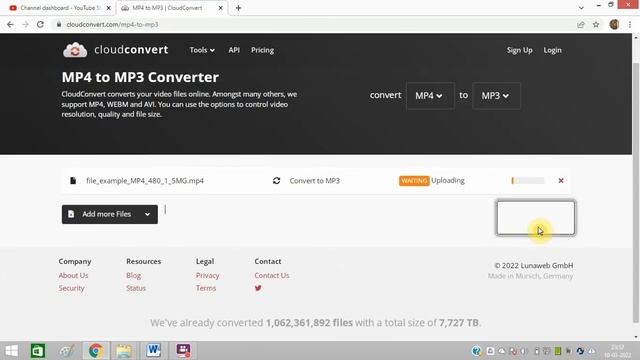
Task: Open the tab search chevron in the title bar
Action: click(581, 8)
